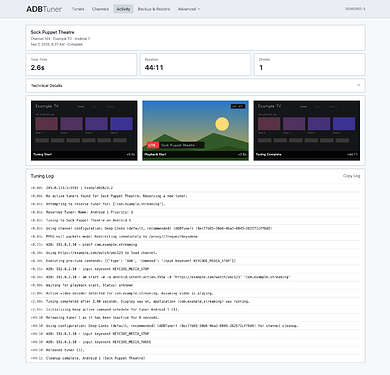390x375 pixels.
Task: Click the Copy Log button
Action: coord(351,176)
